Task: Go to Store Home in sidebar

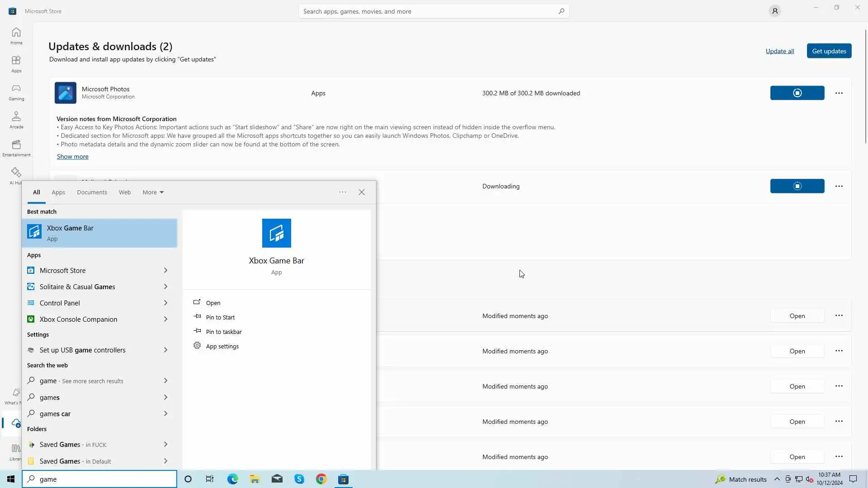Action: coord(16,36)
